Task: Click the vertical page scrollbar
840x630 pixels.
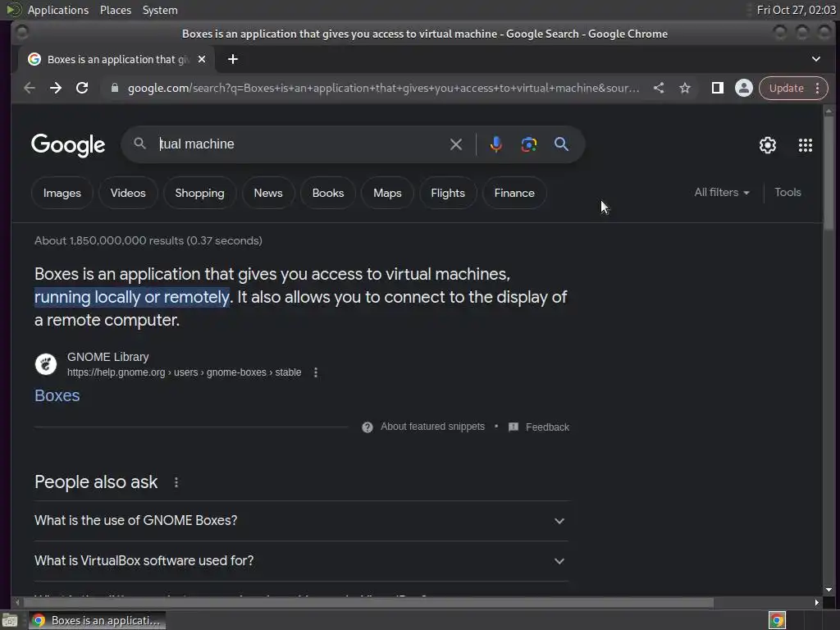Action: tap(829, 174)
